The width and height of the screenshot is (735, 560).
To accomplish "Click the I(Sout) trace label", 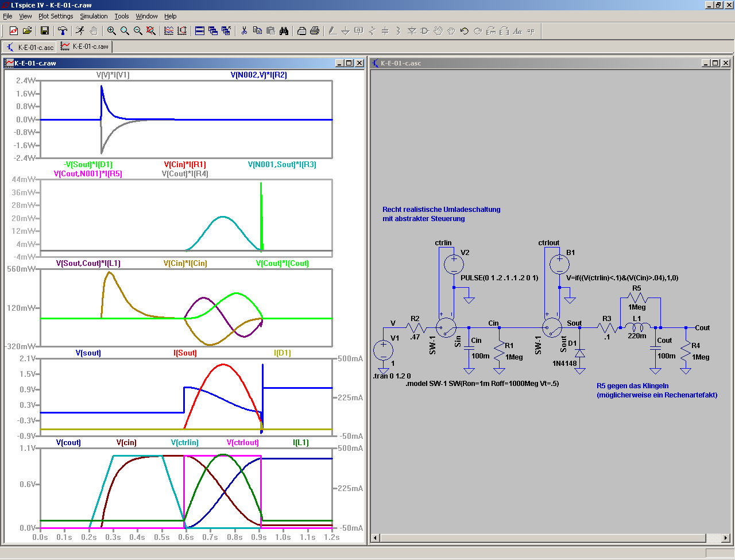I will (185, 353).
